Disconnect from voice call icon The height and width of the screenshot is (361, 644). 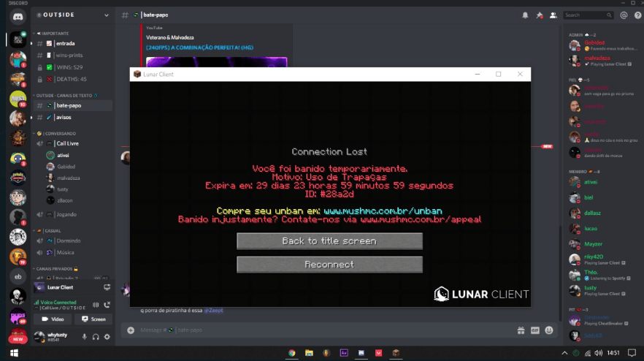pyautogui.click(x=107, y=305)
